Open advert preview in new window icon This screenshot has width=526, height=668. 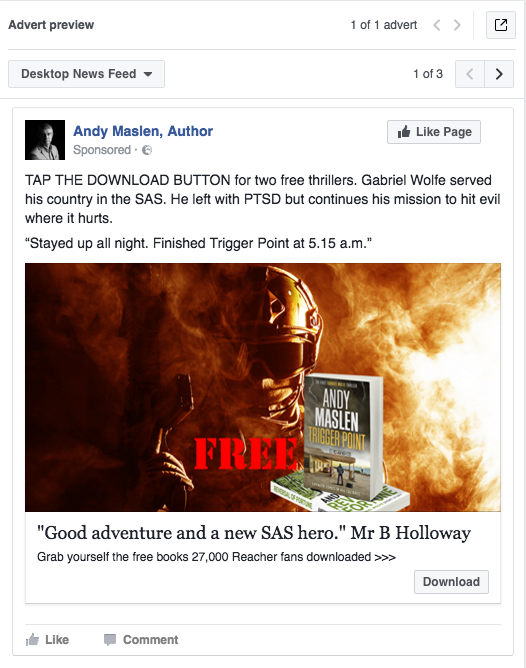(501, 25)
